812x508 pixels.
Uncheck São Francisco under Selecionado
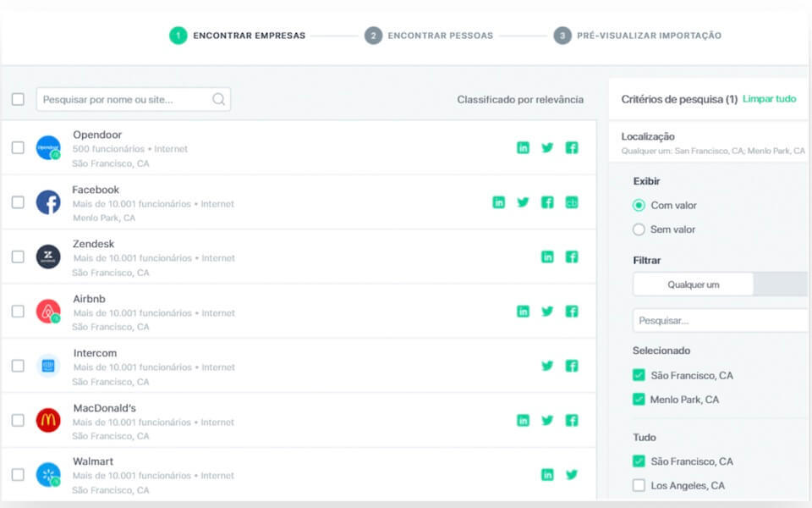pos(639,375)
